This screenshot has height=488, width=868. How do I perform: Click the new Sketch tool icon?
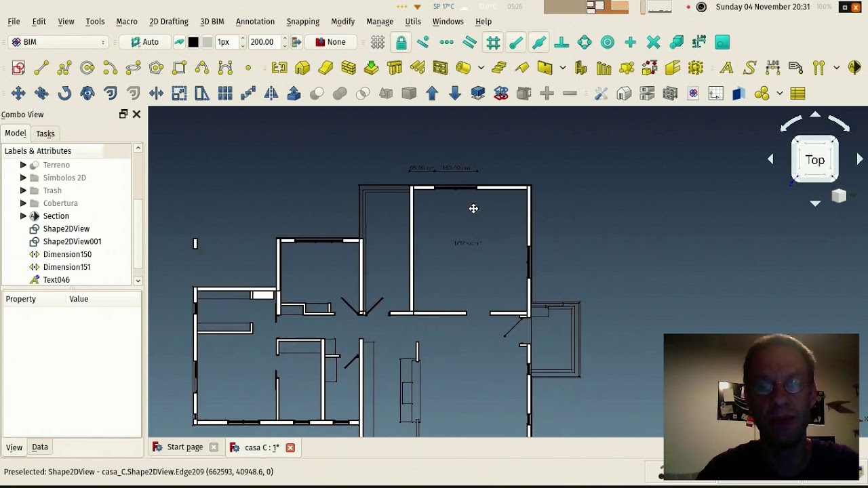tap(18, 68)
